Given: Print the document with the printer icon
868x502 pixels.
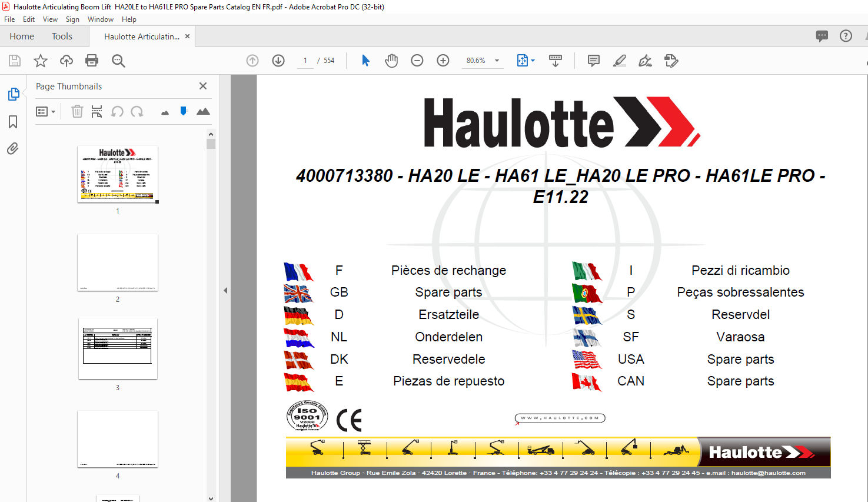Looking at the screenshot, I should (92, 61).
